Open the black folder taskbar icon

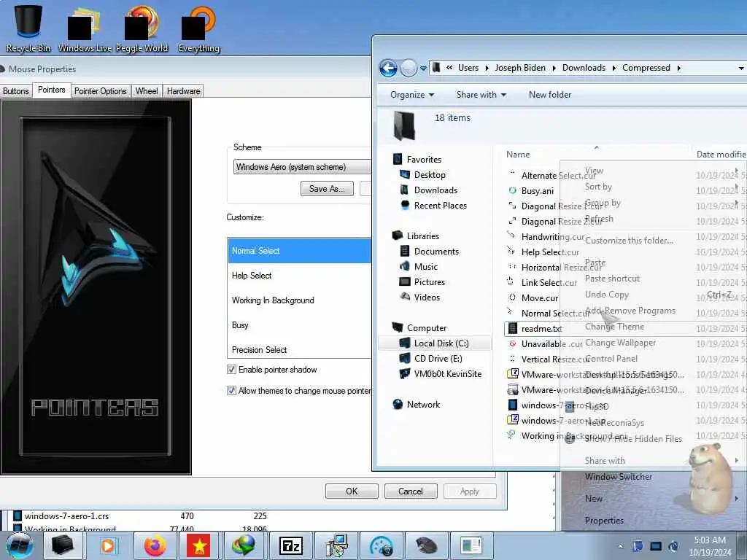click(x=63, y=545)
